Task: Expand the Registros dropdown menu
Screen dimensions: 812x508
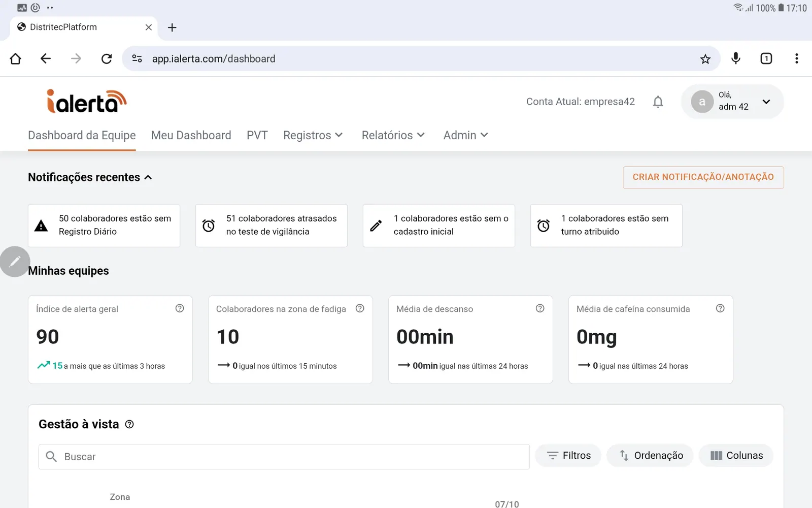Action: (x=314, y=135)
